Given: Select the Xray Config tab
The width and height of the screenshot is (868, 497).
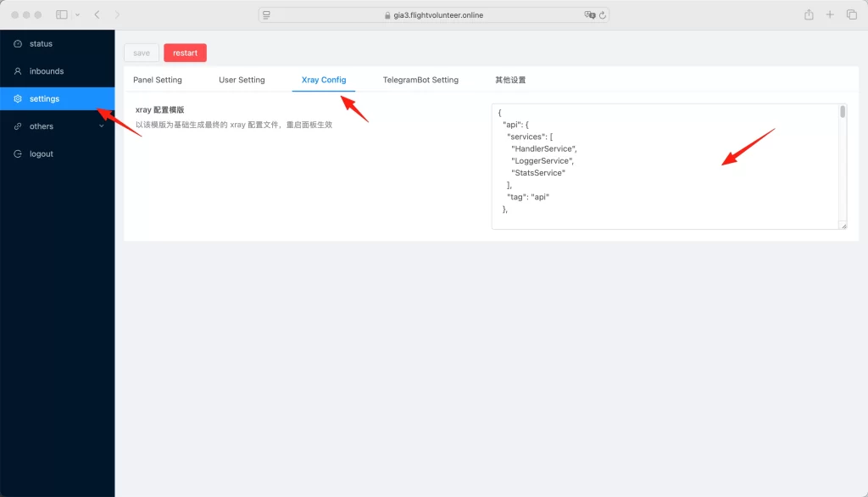Looking at the screenshot, I should point(324,80).
